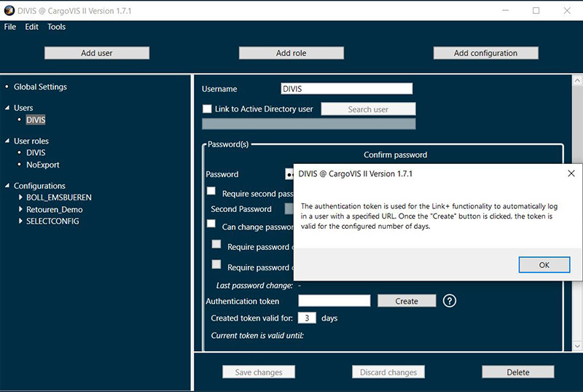Click the Authentication token input field
Viewport: 583px width, 392px height.
(334, 300)
